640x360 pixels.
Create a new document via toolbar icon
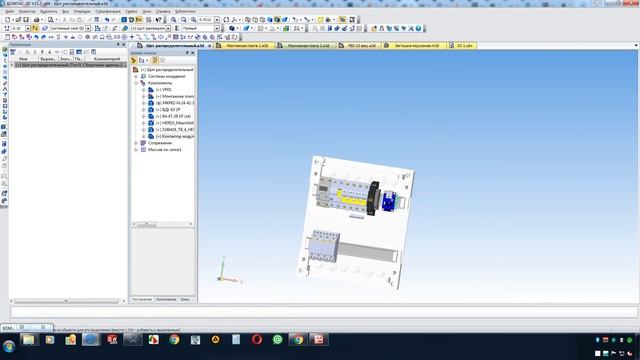[x=7, y=20]
